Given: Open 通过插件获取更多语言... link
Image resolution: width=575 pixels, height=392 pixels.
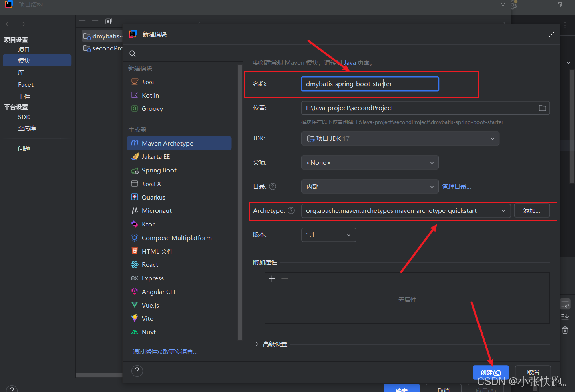Looking at the screenshot, I should click(x=165, y=352).
